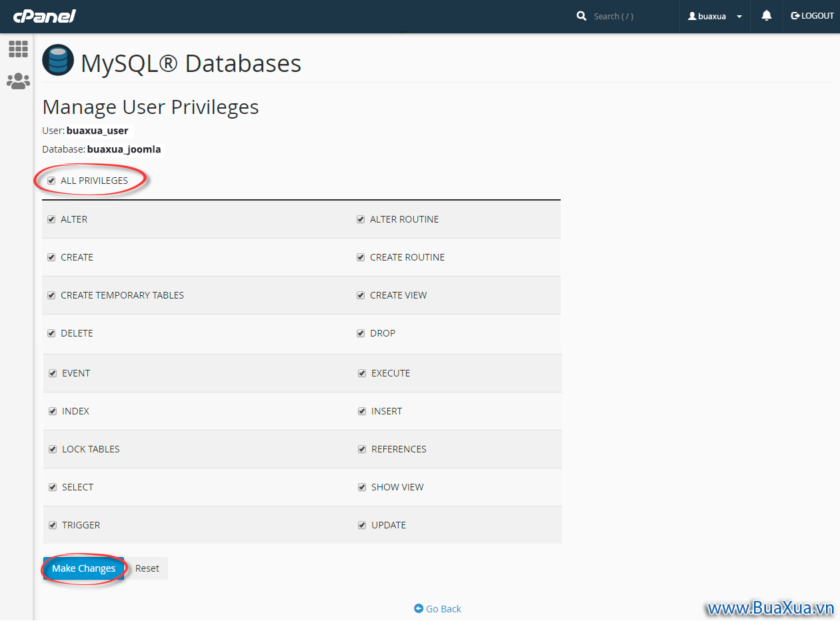Toggle the SELECT checkbox
Viewport: 840px width, 621px height.
click(53, 487)
